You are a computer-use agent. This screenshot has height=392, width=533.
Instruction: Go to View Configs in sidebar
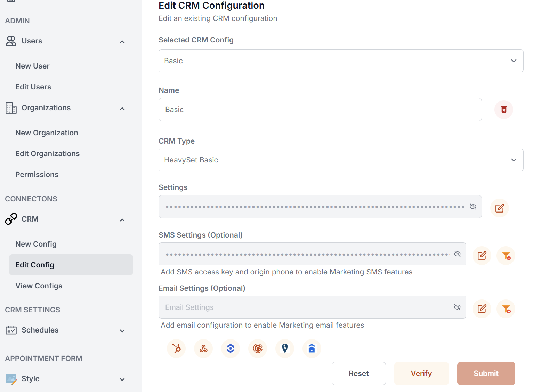39,286
